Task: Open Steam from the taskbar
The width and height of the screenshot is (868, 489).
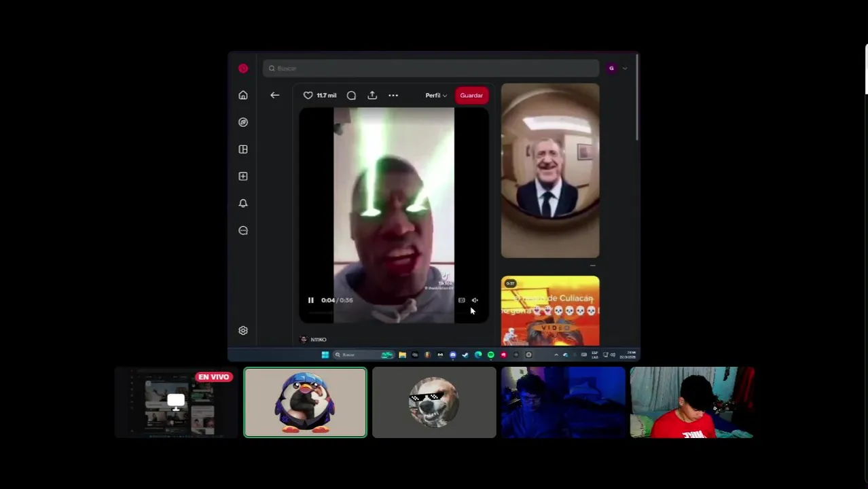Action: [465, 355]
